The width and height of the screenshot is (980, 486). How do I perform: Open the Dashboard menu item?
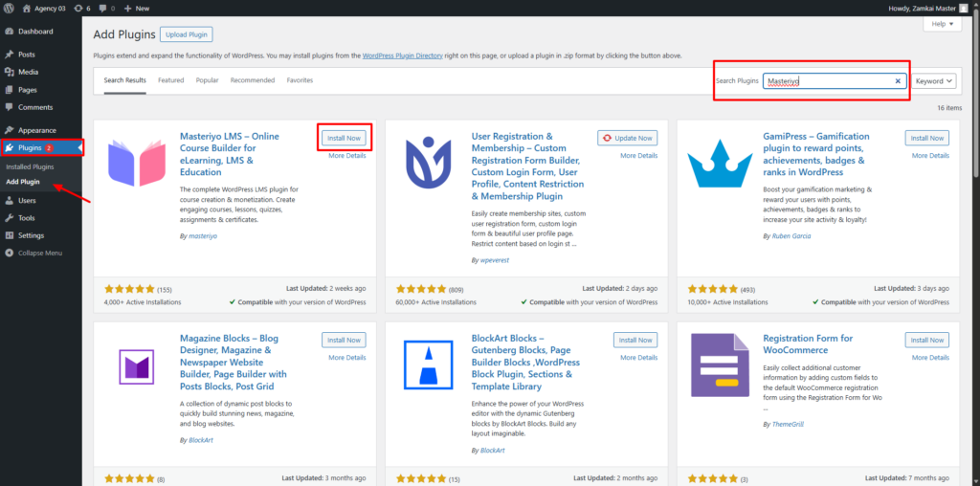tap(34, 32)
